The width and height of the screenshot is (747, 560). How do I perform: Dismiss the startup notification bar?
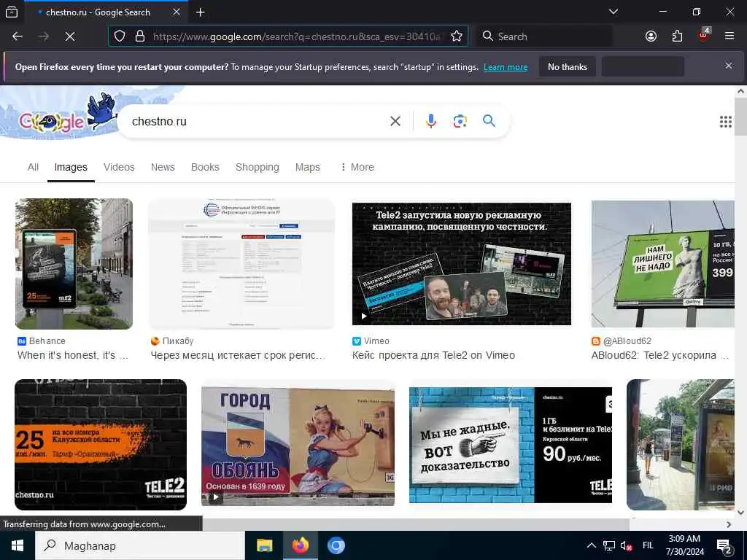(729, 66)
